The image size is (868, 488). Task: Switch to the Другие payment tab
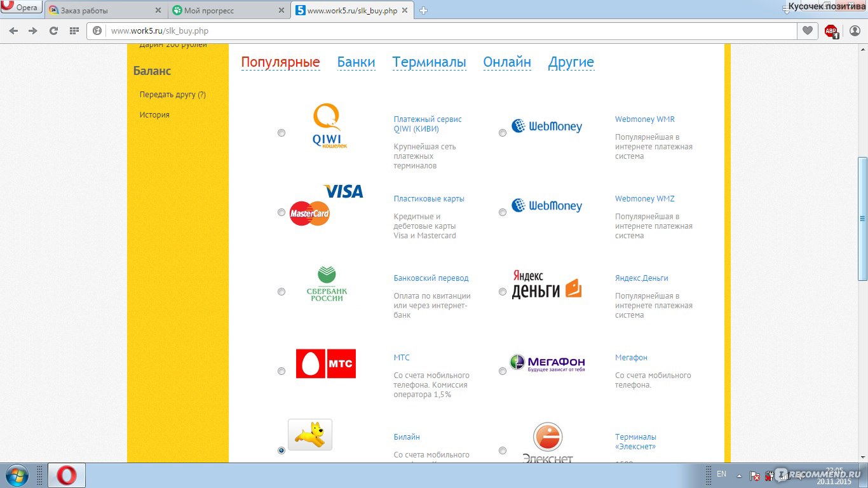[x=571, y=62]
